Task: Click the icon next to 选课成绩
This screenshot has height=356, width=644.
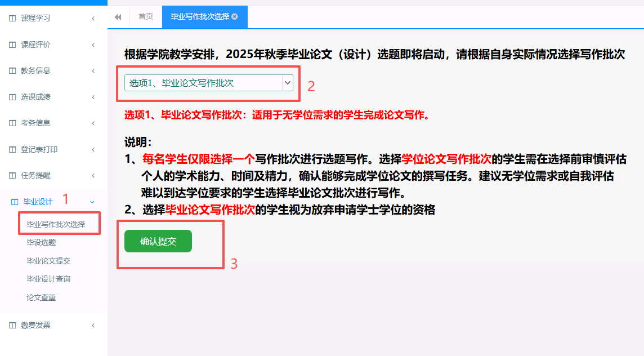Action: (13, 97)
